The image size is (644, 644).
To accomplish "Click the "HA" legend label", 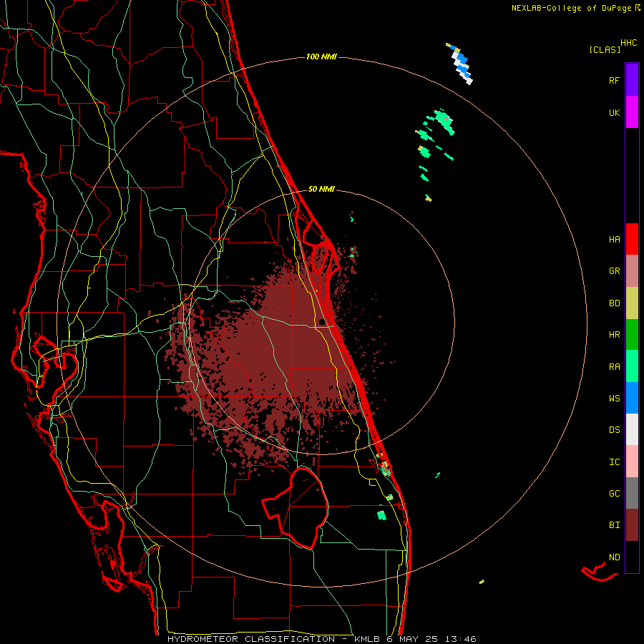I will pos(614,239).
